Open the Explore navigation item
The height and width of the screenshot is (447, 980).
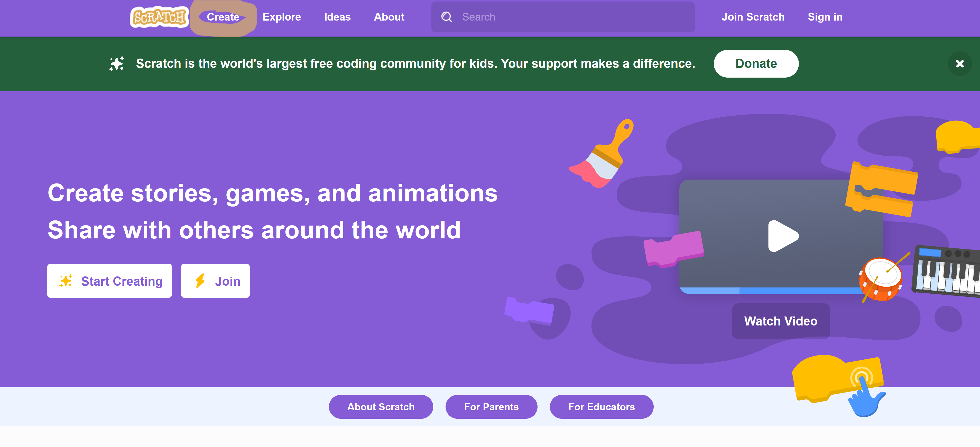[x=282, y=17]
